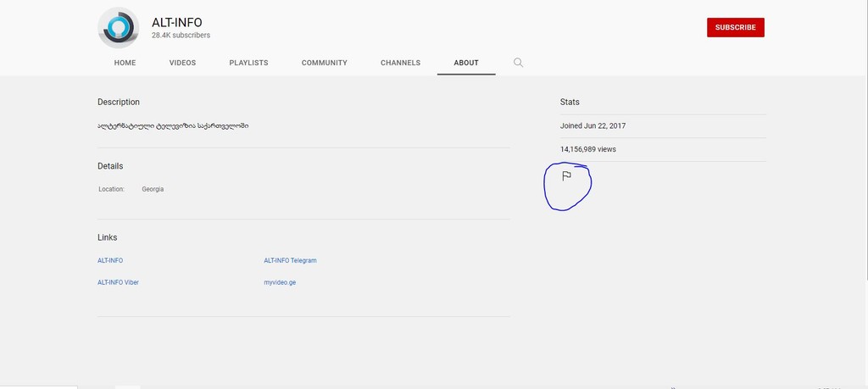Click the Description heading
The height and width of the screenshot is (389, 868).
click(119, 103)
